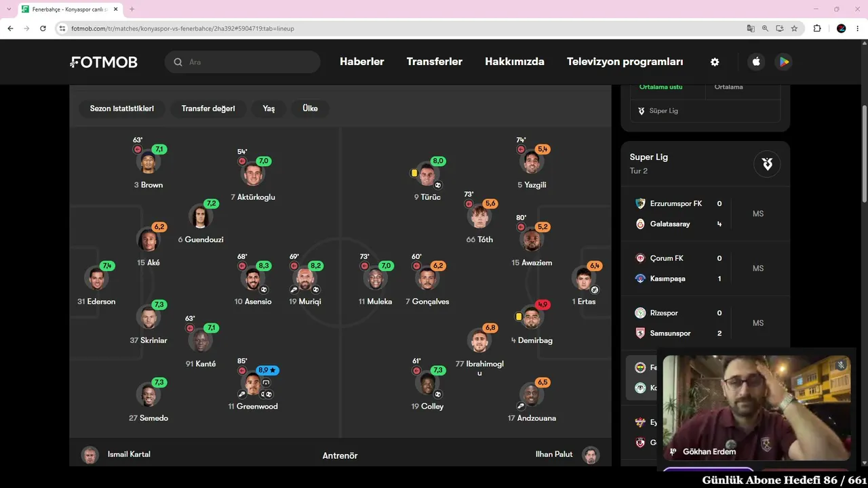Bookmark this page with the star icon

794,28
